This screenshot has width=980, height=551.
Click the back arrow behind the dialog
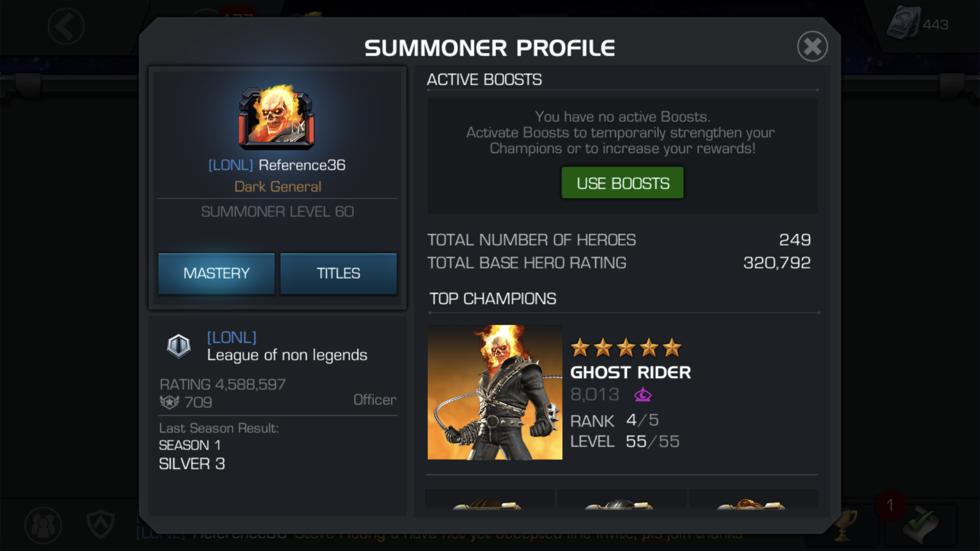click(66, 26)
